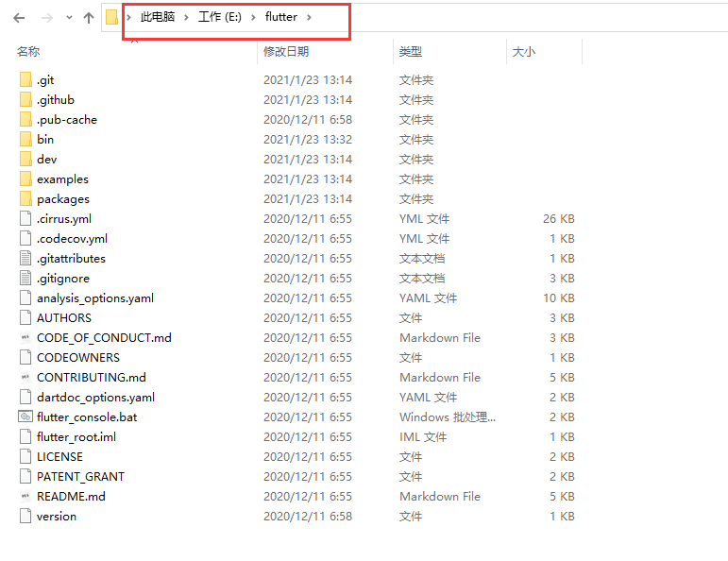The width and height of the screenshot is (728, 561).
Task: Select 此电脑 in the breadcrumb path
Action: tap(158, 17)
